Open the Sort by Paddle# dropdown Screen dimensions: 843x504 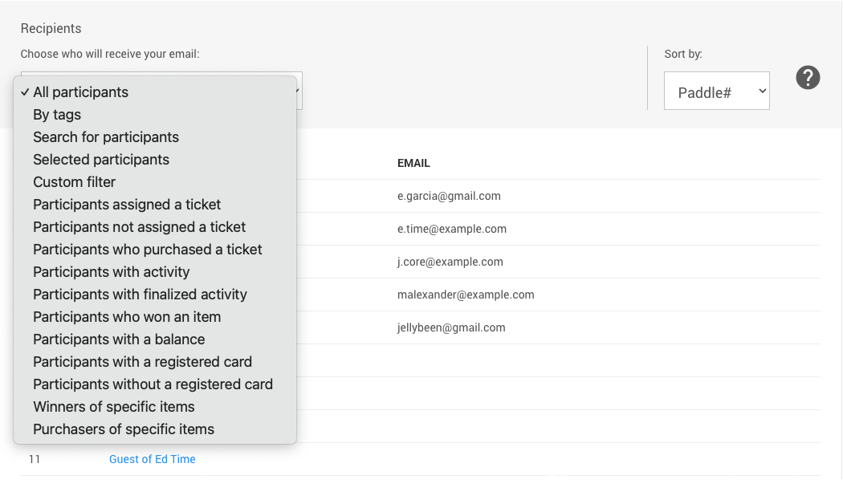tap(716, 91)
